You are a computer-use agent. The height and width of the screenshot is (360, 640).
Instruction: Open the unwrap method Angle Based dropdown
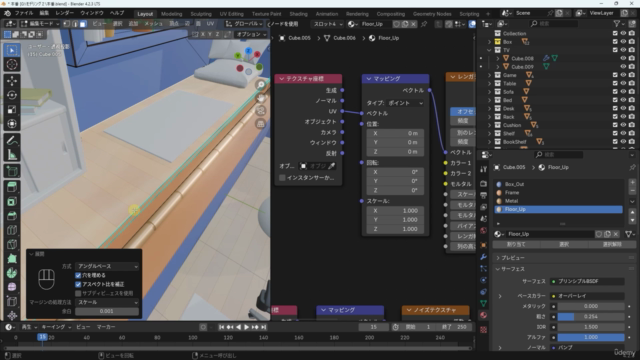(107, 266)
